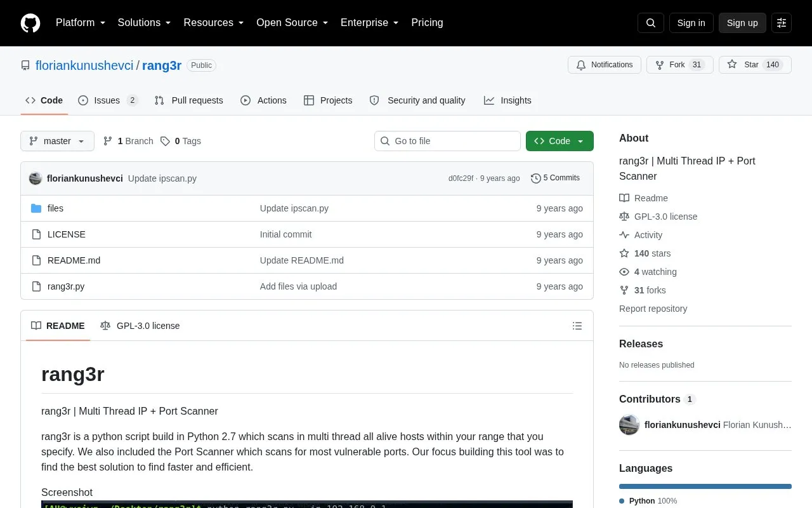Click the contributor avatar in sidebar

pos(629,425)
